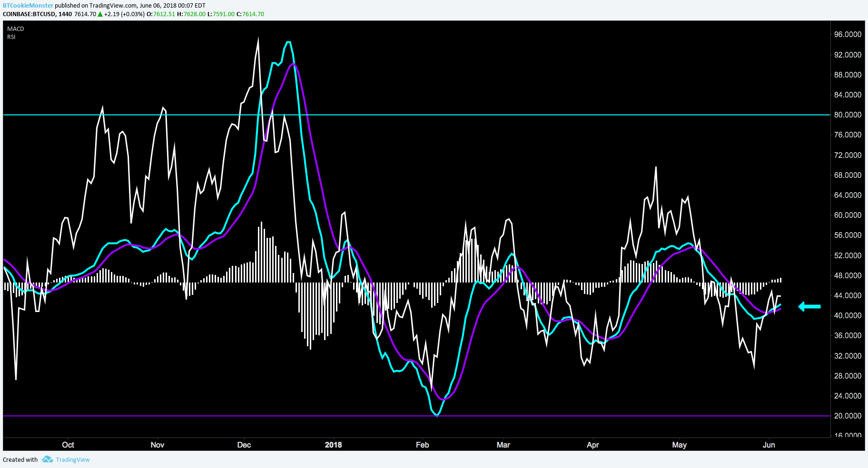Viewport: 868px width, 468px height.
Task: Click the Nov label on time axis
Action: tap(157, 445)
